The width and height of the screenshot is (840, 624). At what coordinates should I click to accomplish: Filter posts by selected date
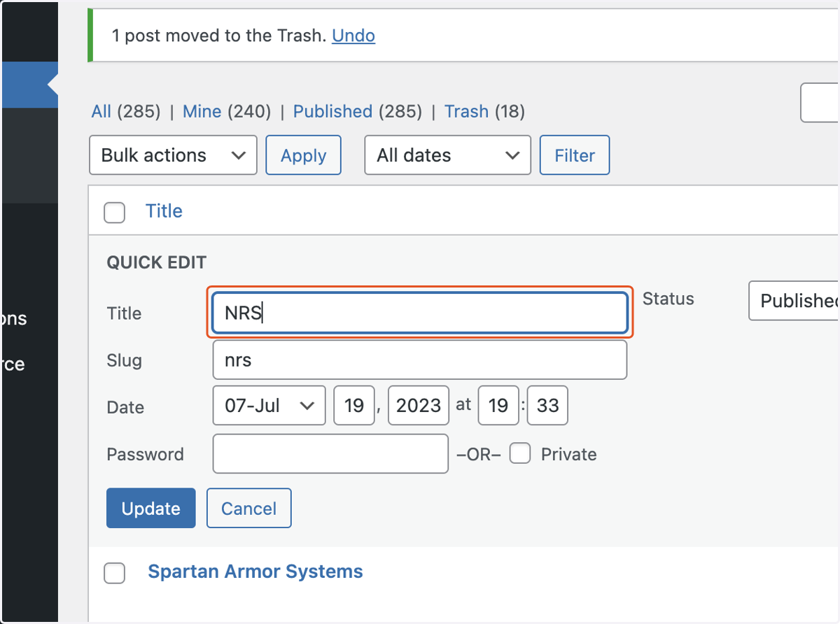[575, 155]
